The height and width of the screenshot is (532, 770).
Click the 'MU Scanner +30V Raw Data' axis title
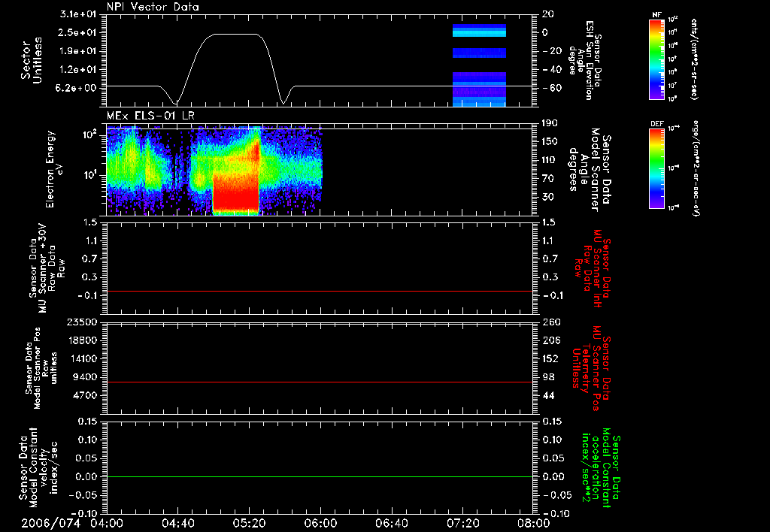(47, 268)
